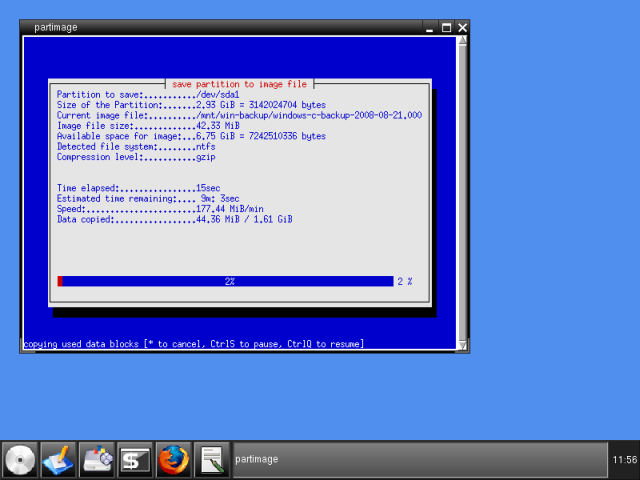The width and height of the screenshot is (640, 480).
Task: Click the scrollbar up arrow in partimage
Action: 462,40
